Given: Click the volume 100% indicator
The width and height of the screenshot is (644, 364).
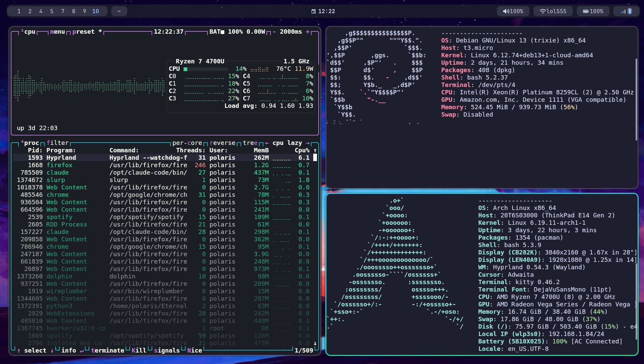Looking at the screenshot, I should (513, 11).
